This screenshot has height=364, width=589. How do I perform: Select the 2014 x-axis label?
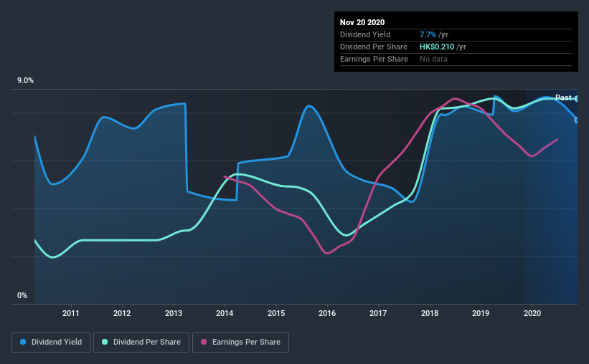tap(225, 313)
